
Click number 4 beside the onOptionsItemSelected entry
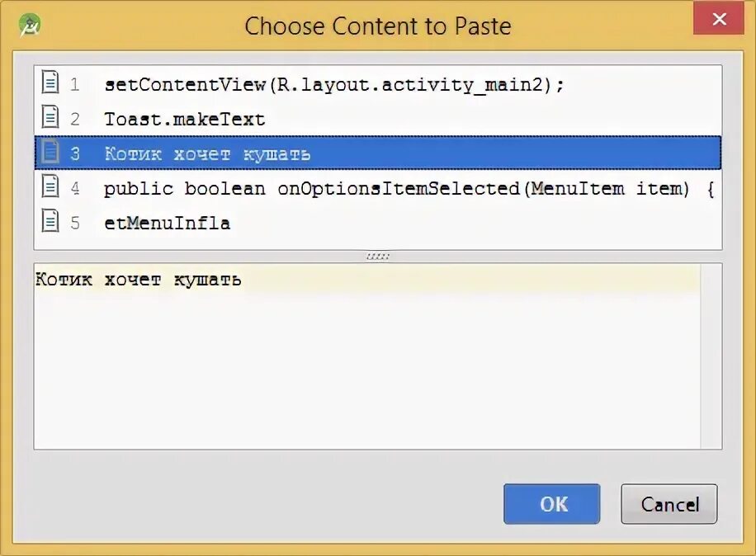click(x=75, y=188)
